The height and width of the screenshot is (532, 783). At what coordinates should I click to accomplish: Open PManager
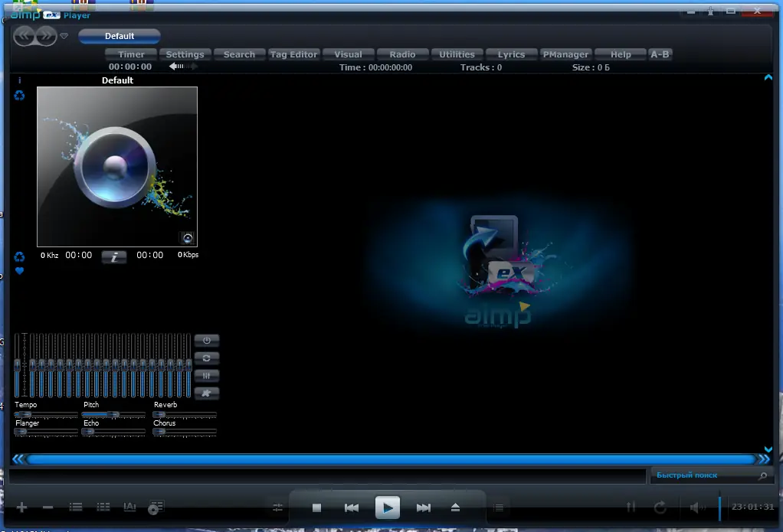pyautogui.click(x=565, y=54)
